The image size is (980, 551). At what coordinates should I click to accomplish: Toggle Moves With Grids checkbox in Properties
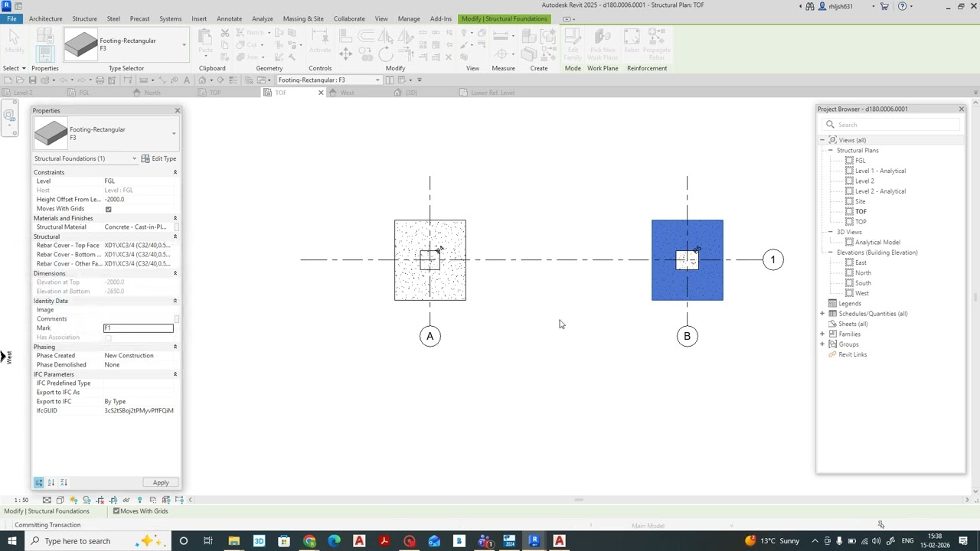click(x=108, y=209)
